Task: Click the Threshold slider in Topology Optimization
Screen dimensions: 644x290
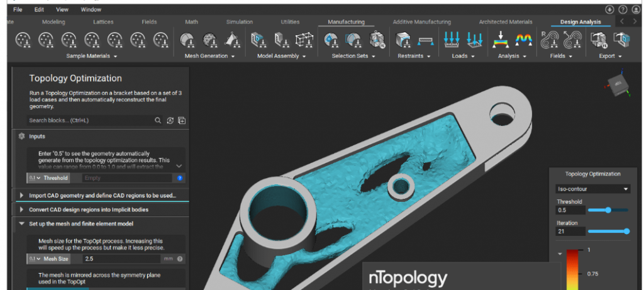Action: click(x=608, y=210)
